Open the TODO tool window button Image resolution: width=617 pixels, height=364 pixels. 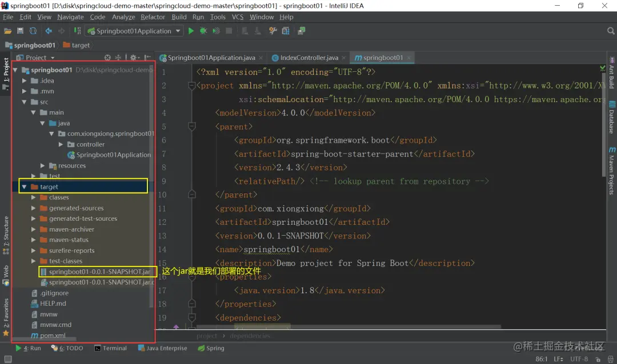pyautogui.click(x=67, y=348)
